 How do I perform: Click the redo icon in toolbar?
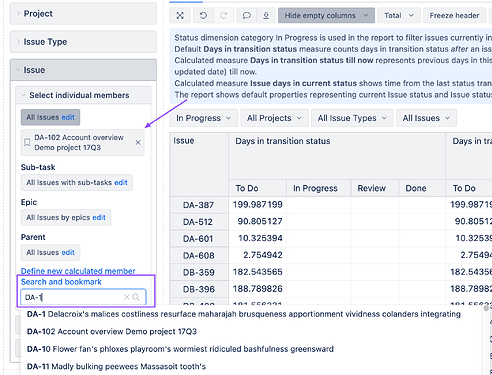pos(223,16)
